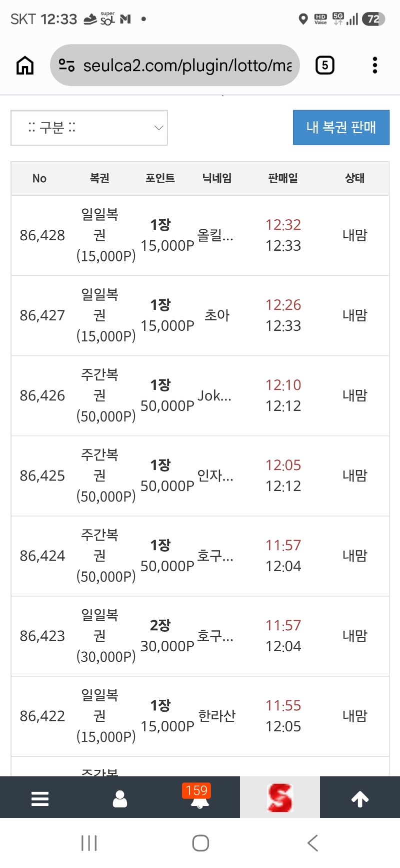400x868 pixels.
Task: Tap the red S logo icon
Action: pos(280,797)
